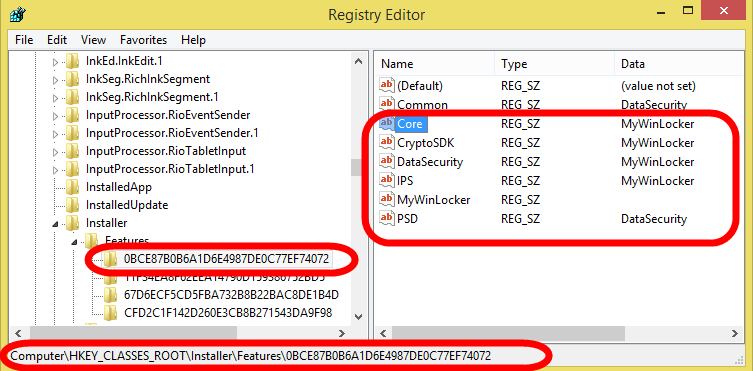Click the InstalledUpdate folder icon
This screenshot has height=371, width=753.
point(72,205)
